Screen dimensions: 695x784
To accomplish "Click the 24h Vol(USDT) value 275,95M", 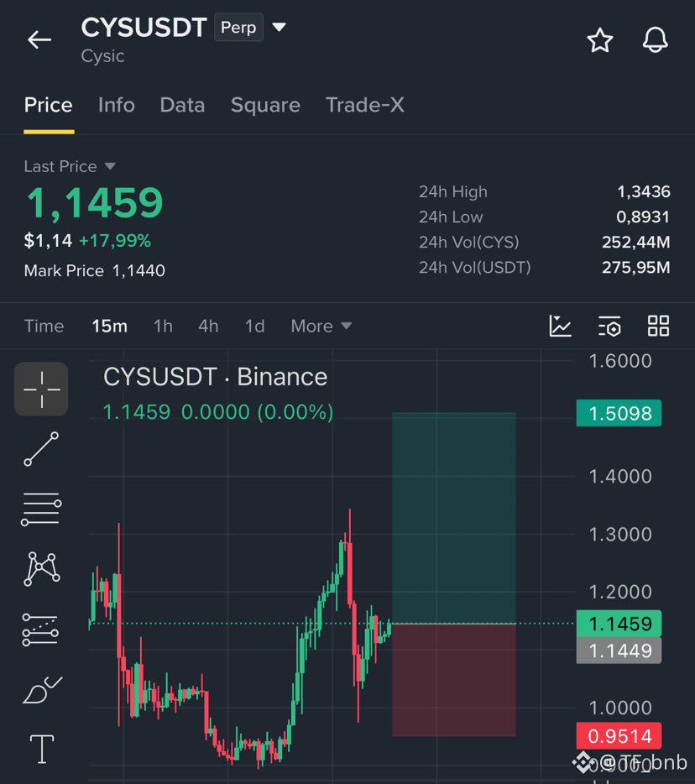I will (636, 268).
